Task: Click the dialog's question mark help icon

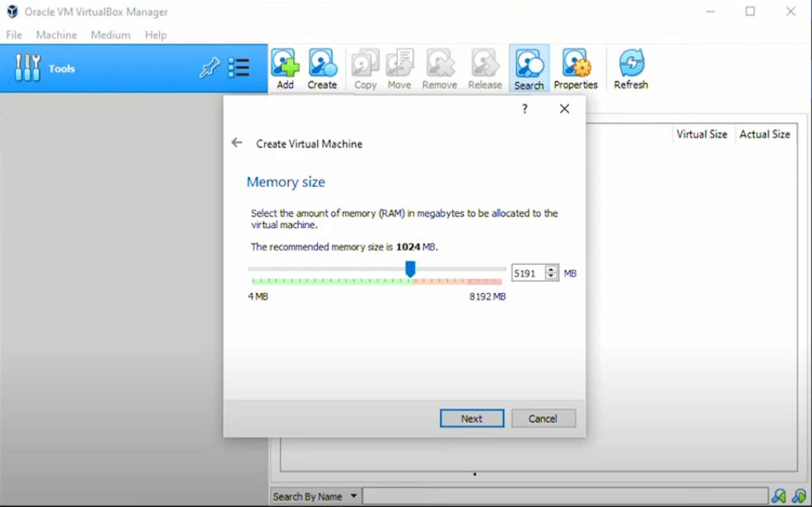Action: coord(525,109)
